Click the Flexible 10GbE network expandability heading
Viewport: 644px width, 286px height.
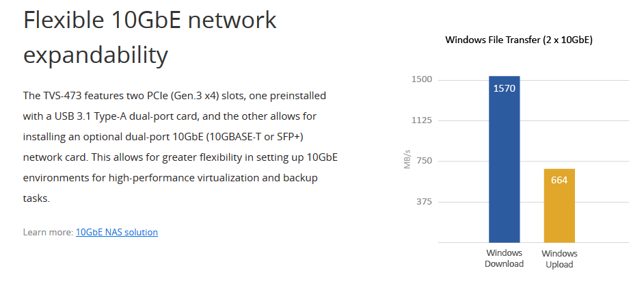(150, 38)
